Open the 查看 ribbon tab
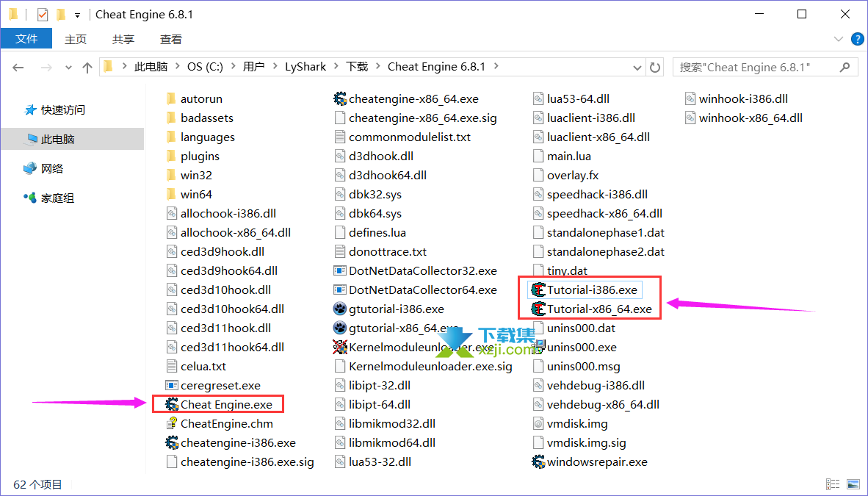Viewport: 868px width, 496px height. click(x=170, y=40)
